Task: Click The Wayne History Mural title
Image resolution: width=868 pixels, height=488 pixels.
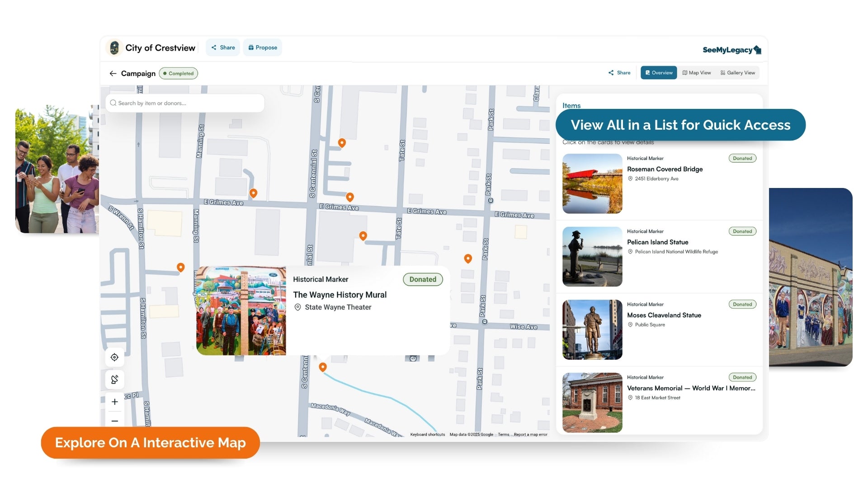Action: (340, 295)
